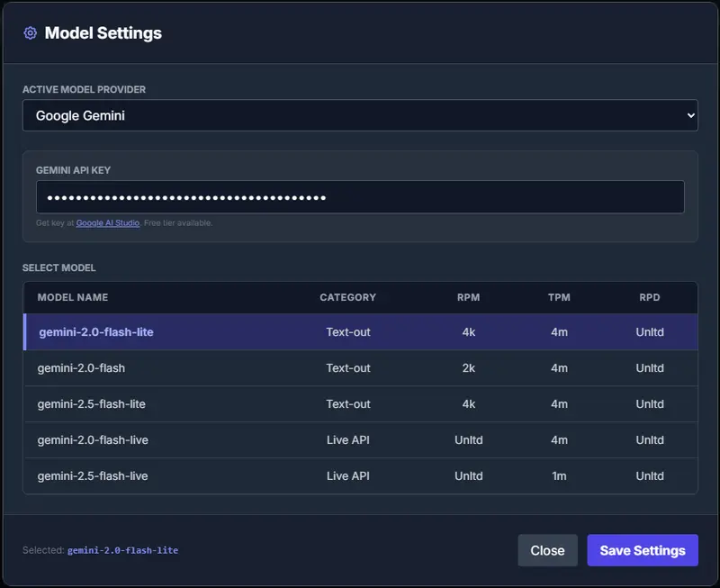Pick the gemini-2.5-flash-lite model
Image resolution: width=720 pixels, height=588 pixels.
(91, 404)
